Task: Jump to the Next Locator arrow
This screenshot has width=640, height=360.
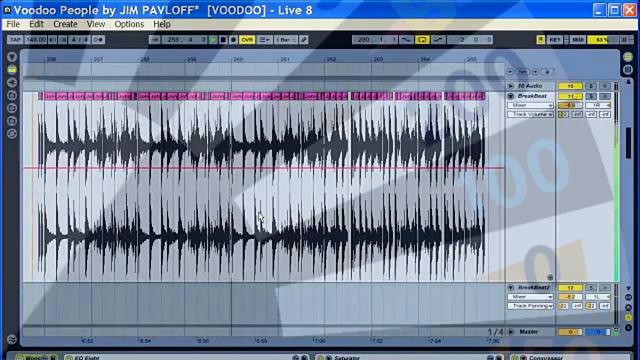Action: pos(535,72)
